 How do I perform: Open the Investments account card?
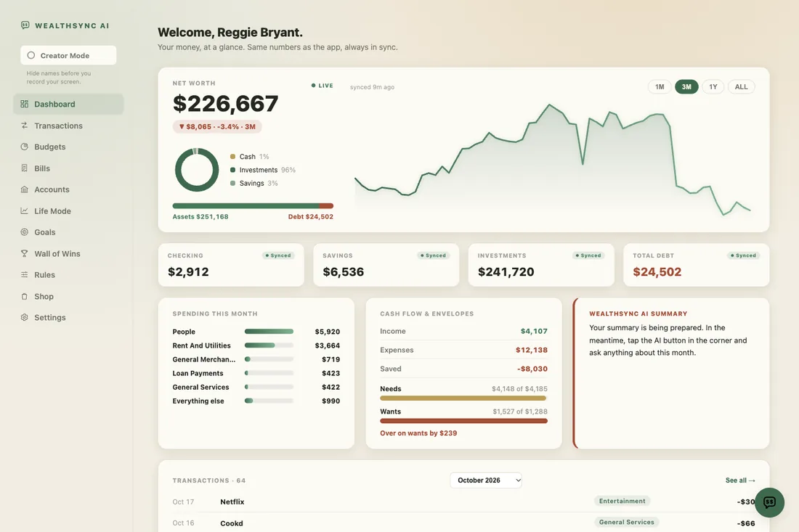[541, 265]
